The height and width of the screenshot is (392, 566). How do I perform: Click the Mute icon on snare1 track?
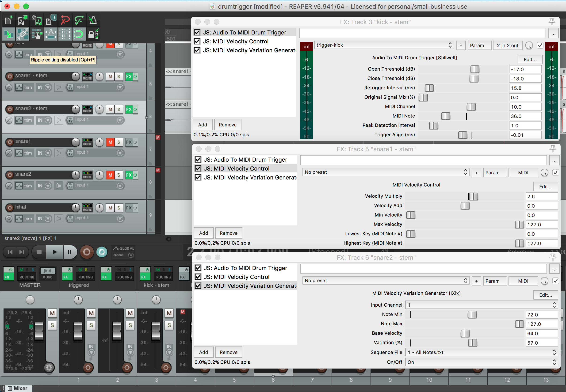point(109,142)
